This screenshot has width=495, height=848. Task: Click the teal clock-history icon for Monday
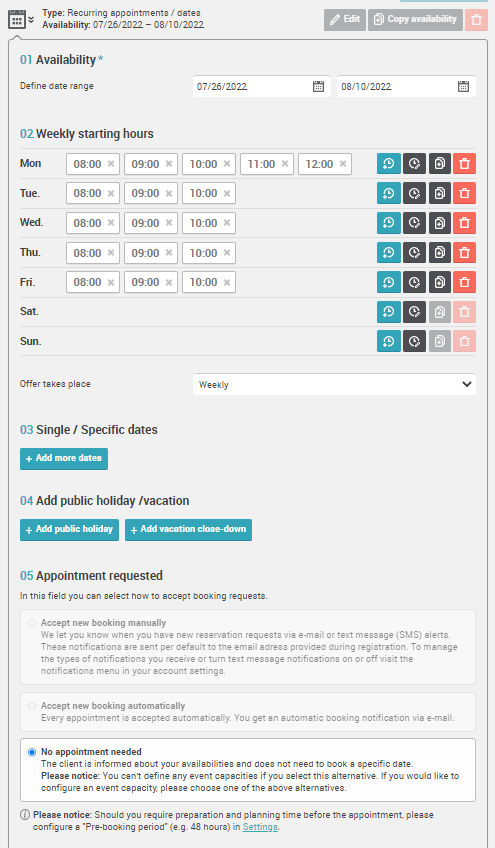pyautogui.click(x=388, y=163)
